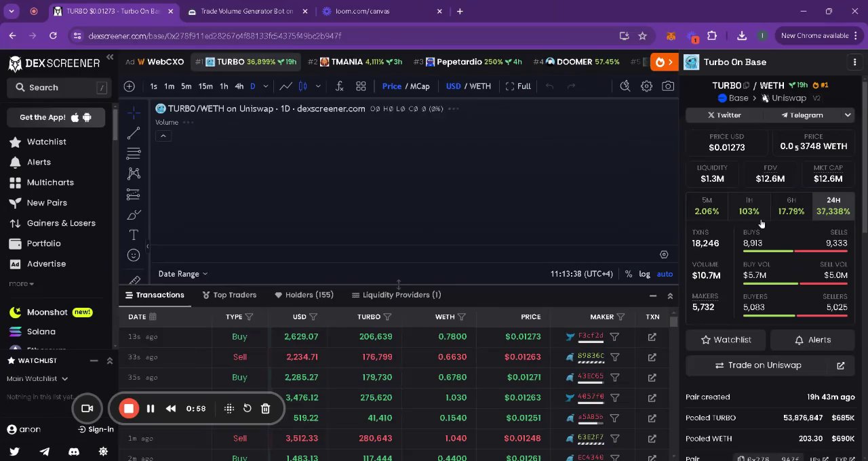Open the chart layout templates grid
This screenshot has width=868, height=461.
pyautogui.click(x=361, y=86)
